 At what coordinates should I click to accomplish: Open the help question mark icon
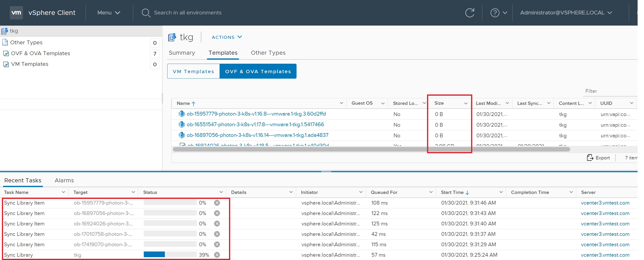[495, 13]
